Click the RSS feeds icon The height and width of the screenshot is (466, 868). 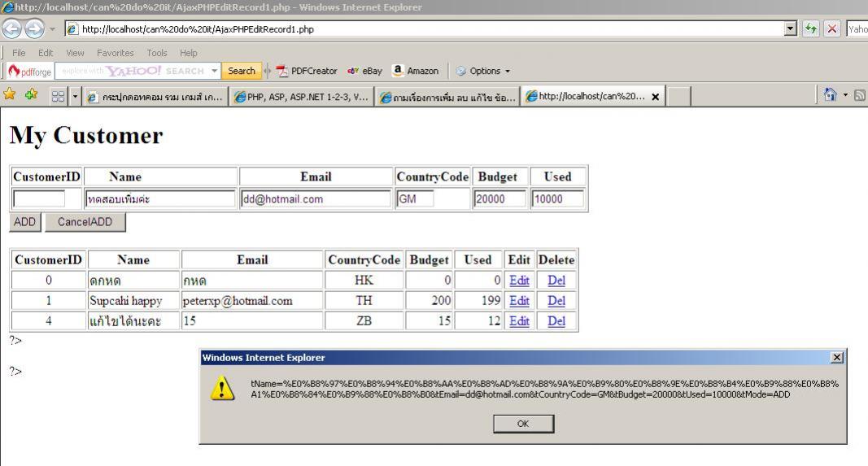point(860,95)
